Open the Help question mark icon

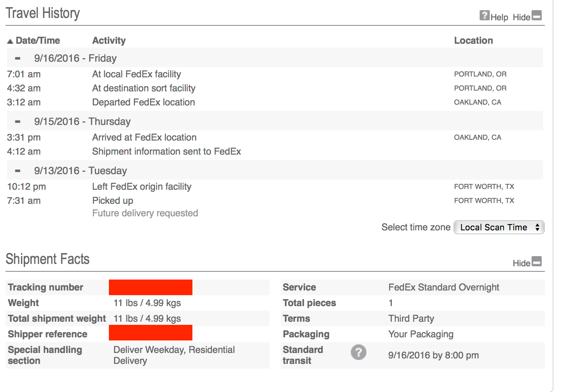[x=484, y=16]
